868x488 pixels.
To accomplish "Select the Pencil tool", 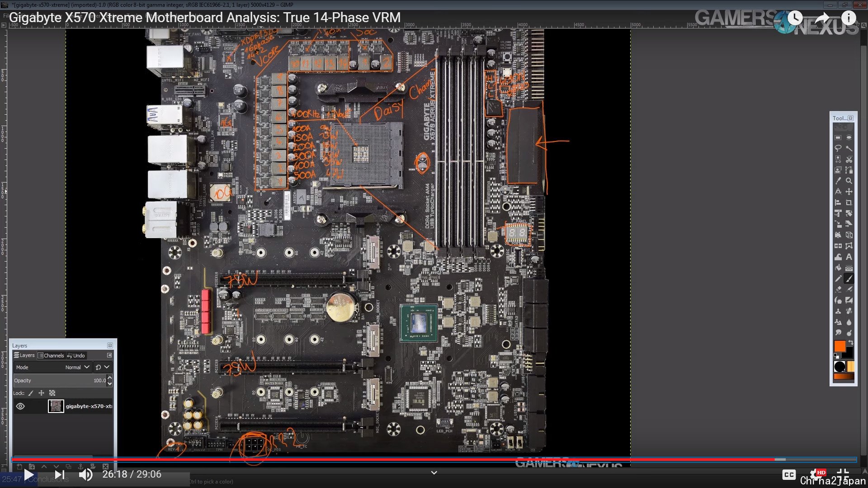I will [x=838, y=279].
